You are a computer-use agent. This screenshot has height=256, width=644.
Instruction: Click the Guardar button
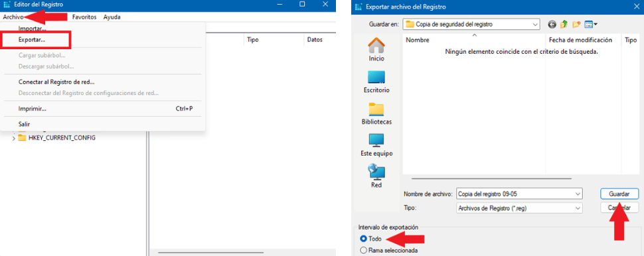click(x=619, y=193)
